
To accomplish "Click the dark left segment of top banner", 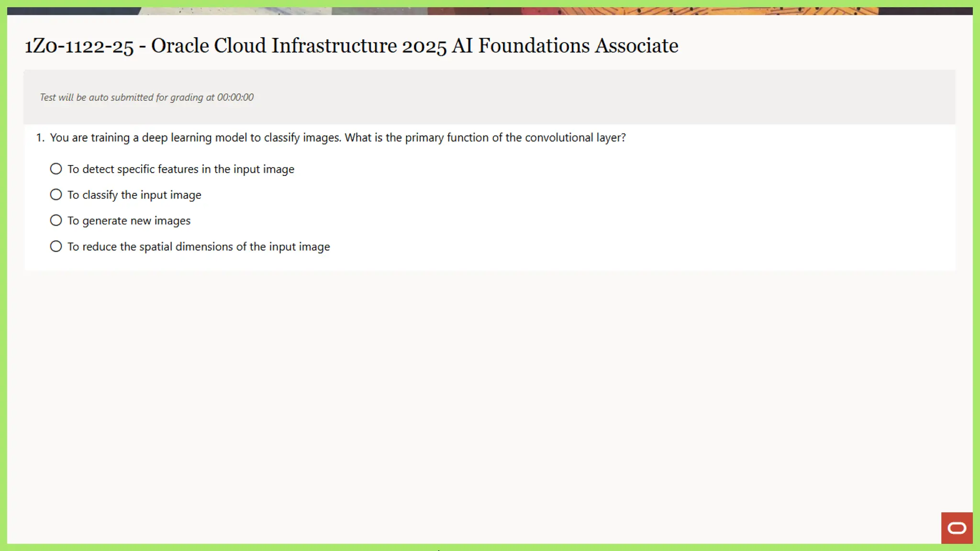I will (x=72, y=11).
